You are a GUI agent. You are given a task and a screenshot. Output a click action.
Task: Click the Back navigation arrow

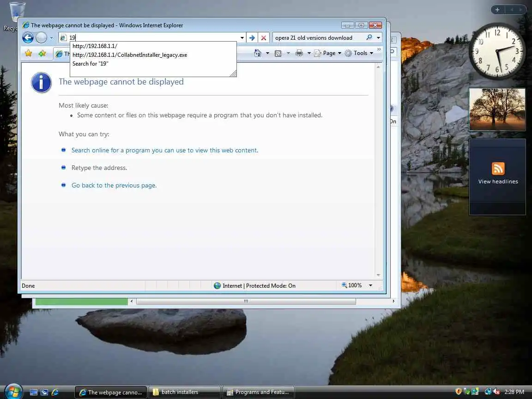[x=28, y=38]
